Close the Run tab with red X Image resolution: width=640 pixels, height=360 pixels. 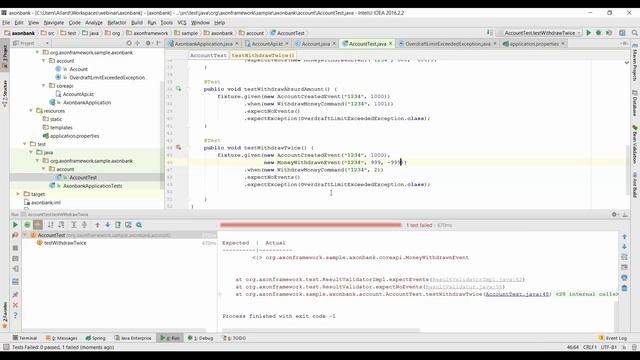pyautogui.click(x=15, y=305)
